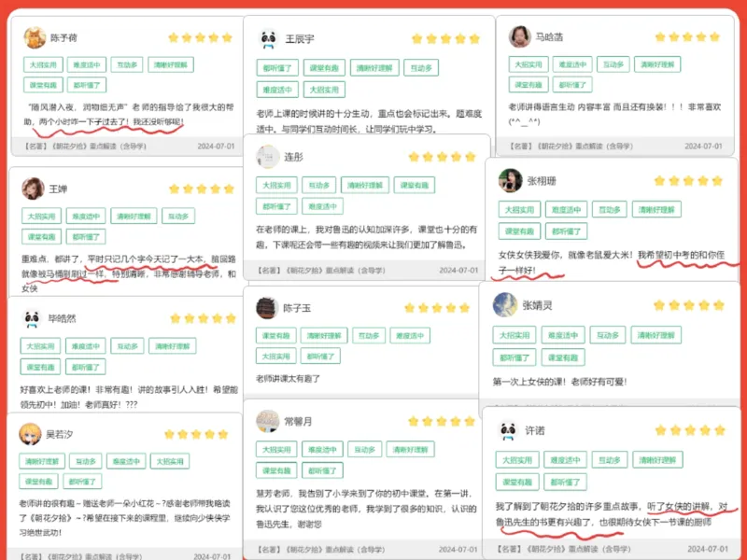Open 吴若汐's cartoon avatar

30,434
